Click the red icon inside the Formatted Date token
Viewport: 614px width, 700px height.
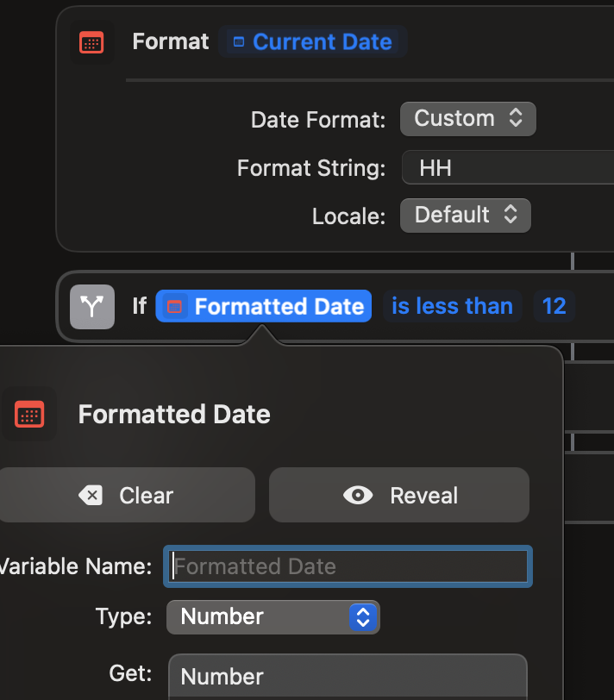click(175, 307)
